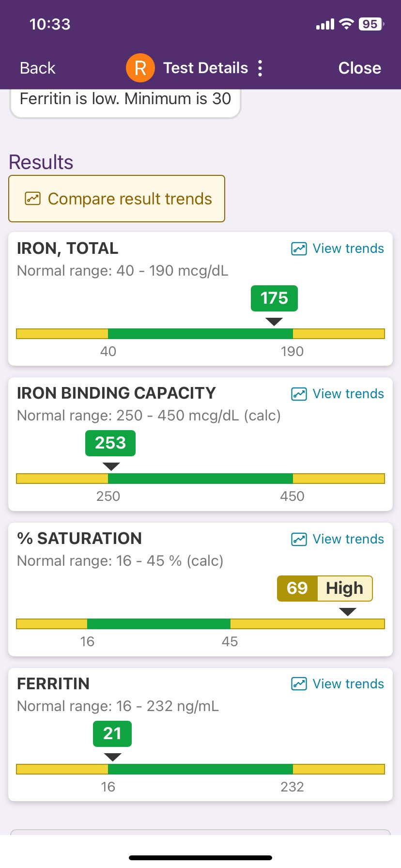Tap the Wi-Fi status icon
Screen dimensions: 401x868
pyautogui.click(x=346, y=24)
